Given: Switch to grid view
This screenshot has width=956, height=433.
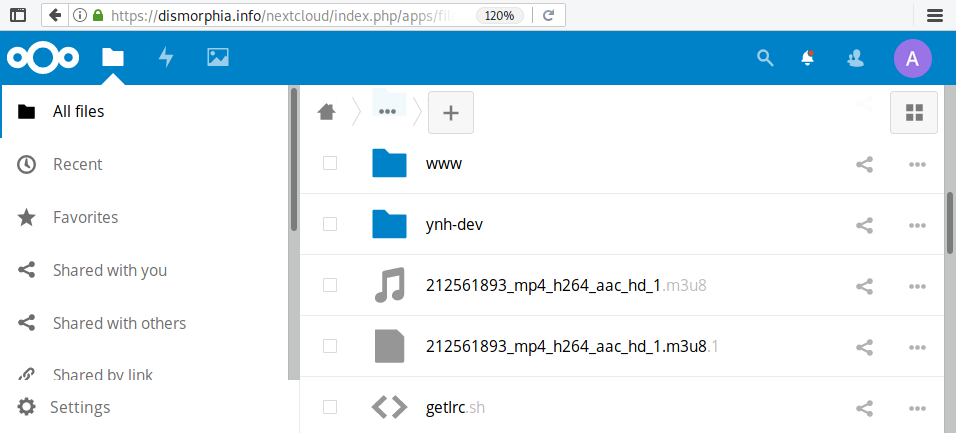Looking at the screenshot, I should 913,112.
